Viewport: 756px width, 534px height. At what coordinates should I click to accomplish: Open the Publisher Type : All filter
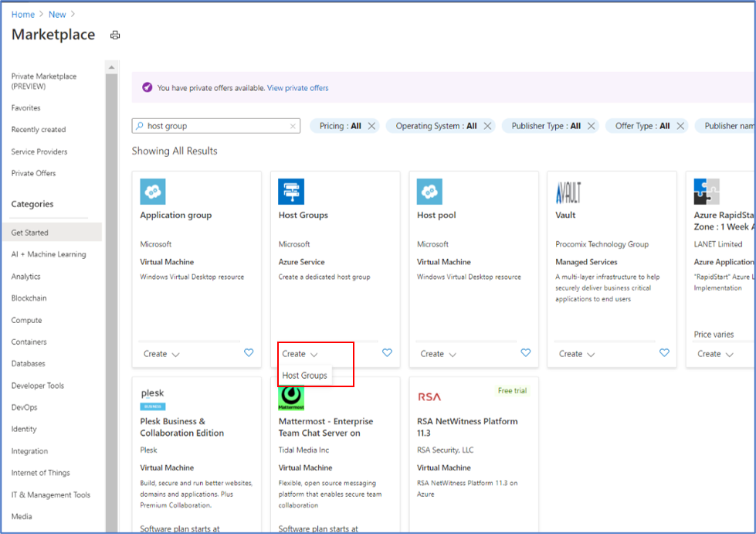(x=546, y=126)
